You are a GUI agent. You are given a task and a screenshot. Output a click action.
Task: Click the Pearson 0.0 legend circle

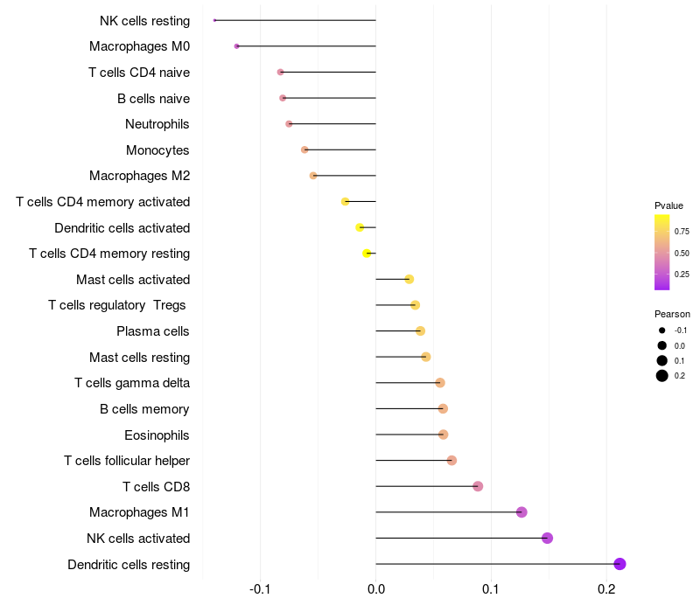(662, 346)
